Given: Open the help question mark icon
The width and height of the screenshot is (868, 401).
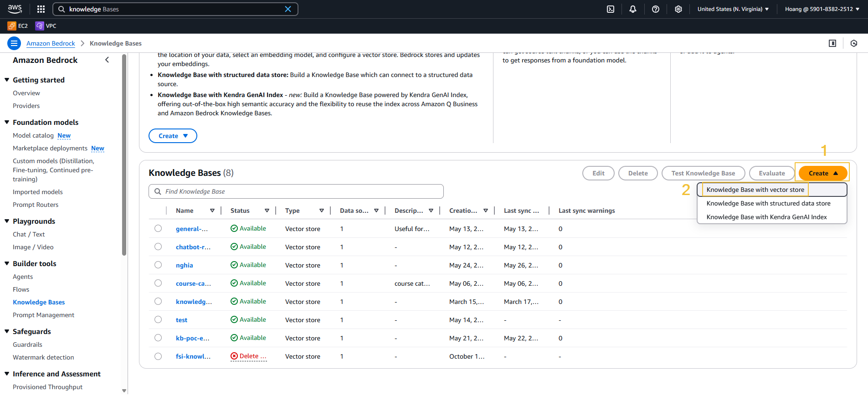Looking at the screenshot, I should (x=656, y=9).
